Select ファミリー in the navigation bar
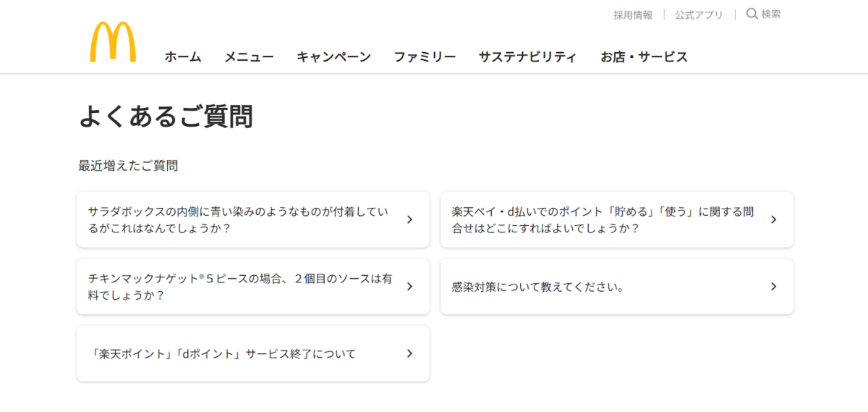The image size is (868, 412). [425, 57]
